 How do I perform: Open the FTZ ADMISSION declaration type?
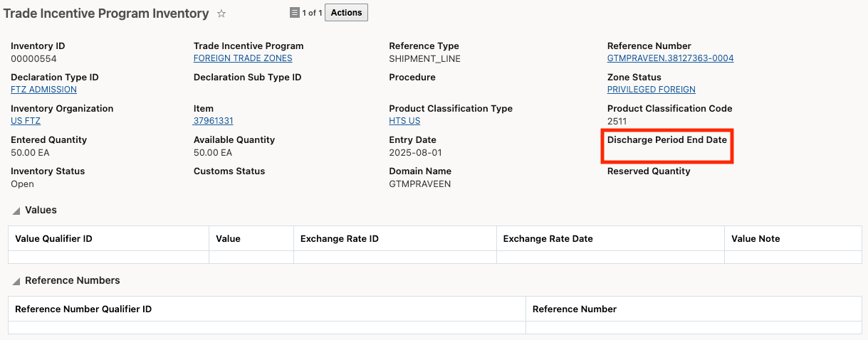point(43,90)
